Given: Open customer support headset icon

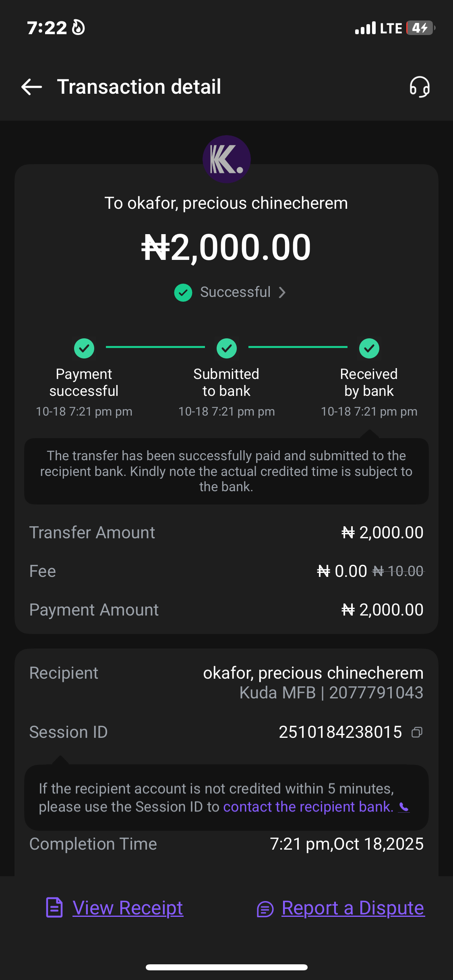Looking at the screenshot, I should click(420, 87).
